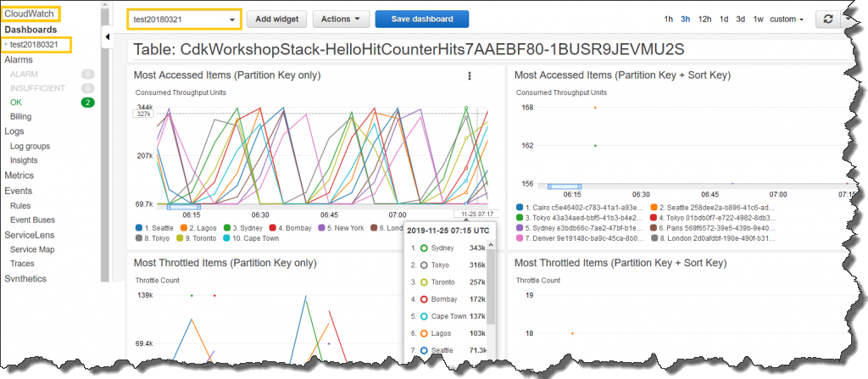868x379 pixels.
Task: Open Dashboards in the sidebar
Action: (x=31, y=30)
